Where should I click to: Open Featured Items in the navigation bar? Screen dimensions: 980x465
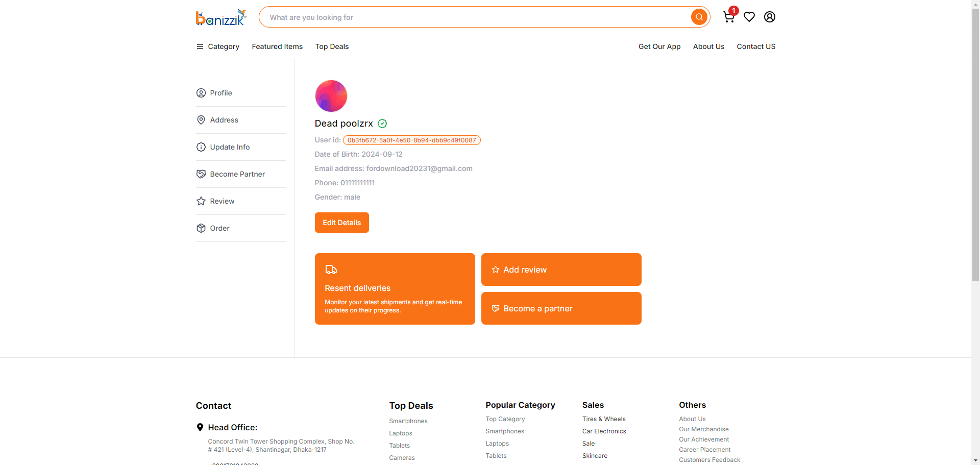(277, 46)
